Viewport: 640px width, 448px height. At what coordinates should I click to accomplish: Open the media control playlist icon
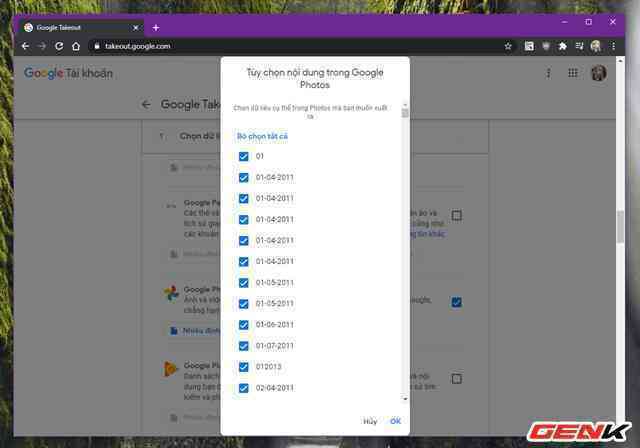pyautogui.click(x=580, y=46)
